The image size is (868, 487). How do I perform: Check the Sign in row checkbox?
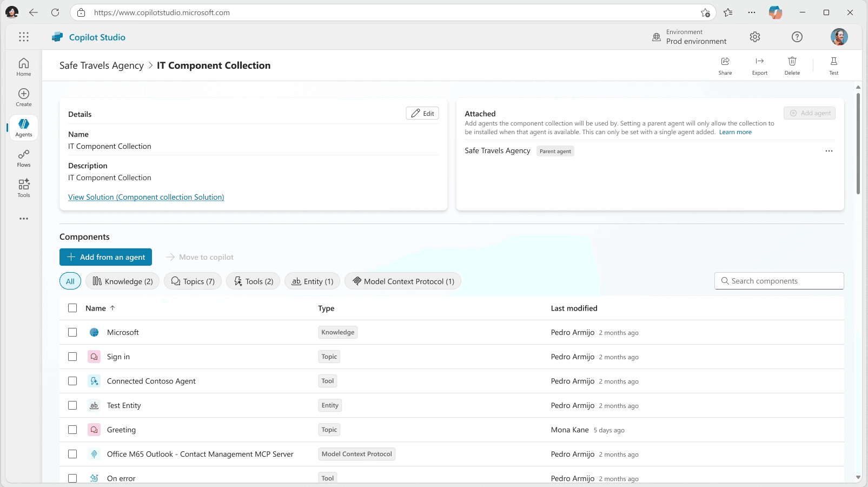(72, 357)
